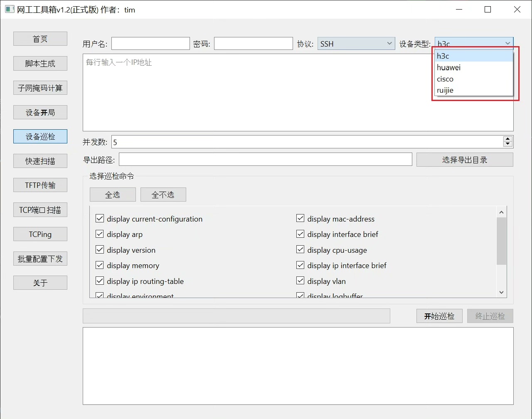Choose cisco from device type list

tap(474, 79)
